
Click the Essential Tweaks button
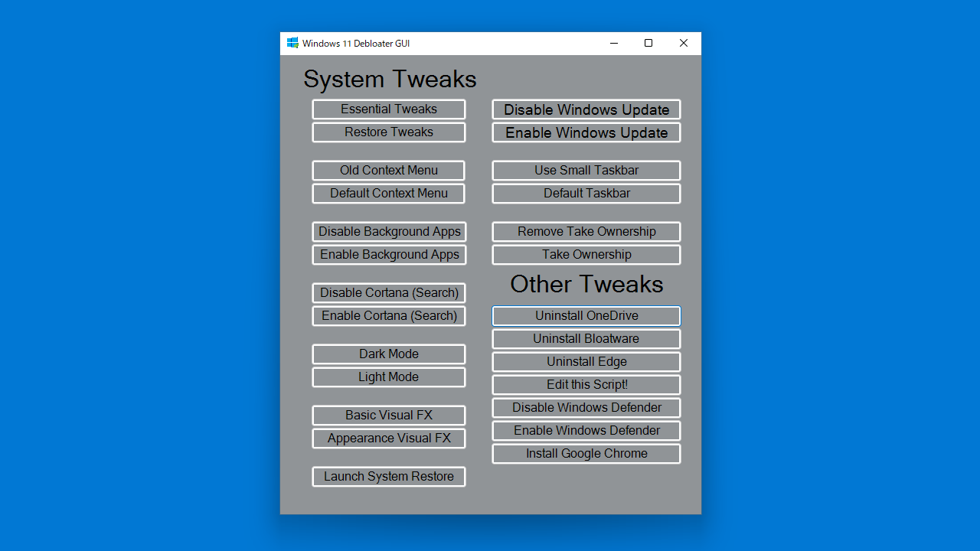pyautogui.click(x=389, y=109)
